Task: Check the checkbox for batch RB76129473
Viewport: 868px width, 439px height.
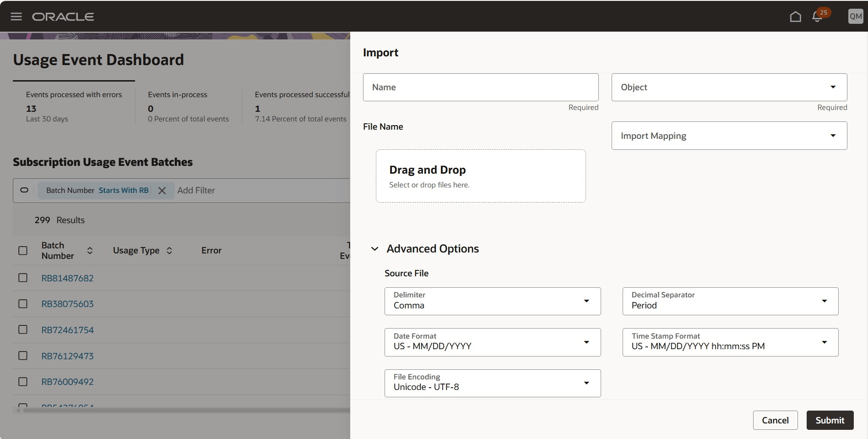Action: [x=22, y=356]
